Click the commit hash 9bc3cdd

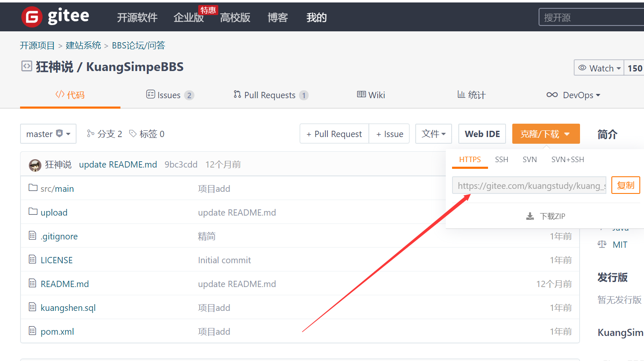pos(181,165)
